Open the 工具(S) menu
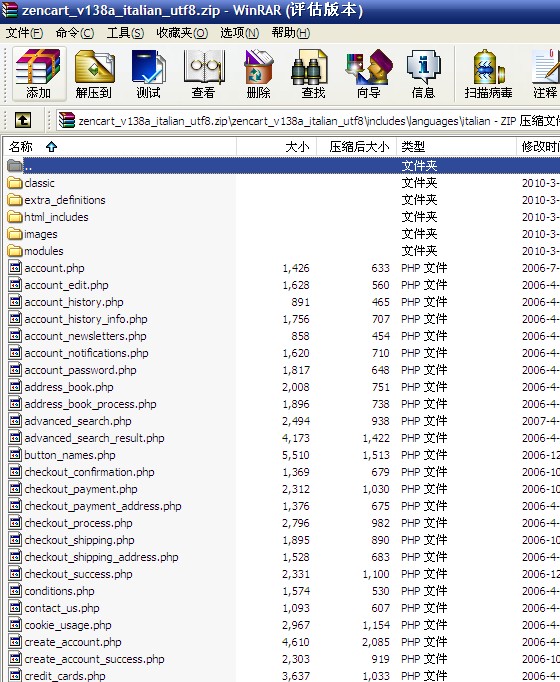This screenshot has width=560, height=682. [125, 33]
